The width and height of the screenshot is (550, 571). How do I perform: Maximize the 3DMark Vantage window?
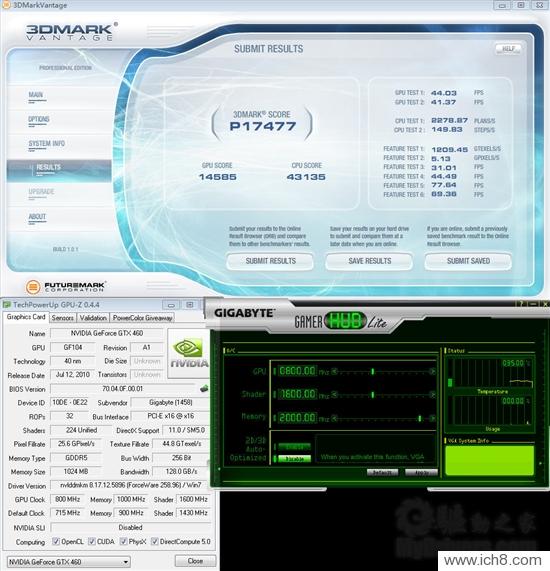tap(521, 5)
